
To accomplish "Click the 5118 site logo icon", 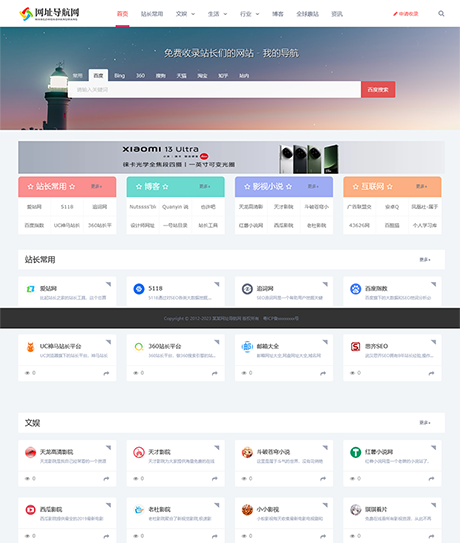I will click(x=139, y=288).
